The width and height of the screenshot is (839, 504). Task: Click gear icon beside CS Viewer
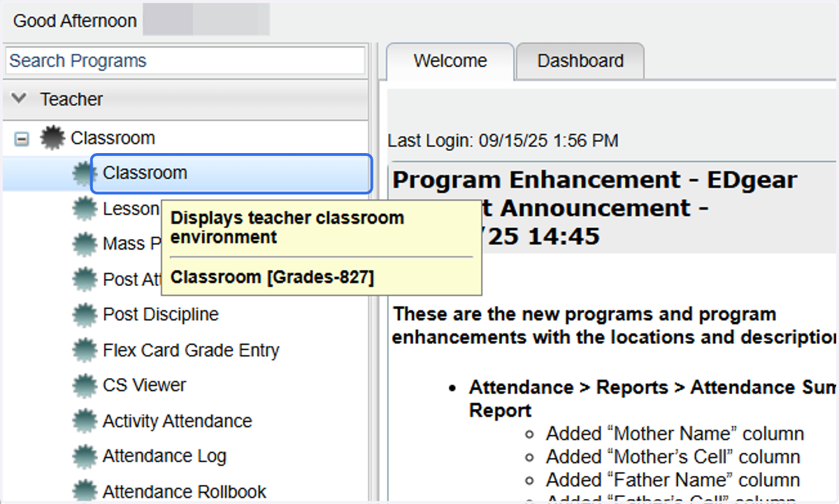point(85,385)
